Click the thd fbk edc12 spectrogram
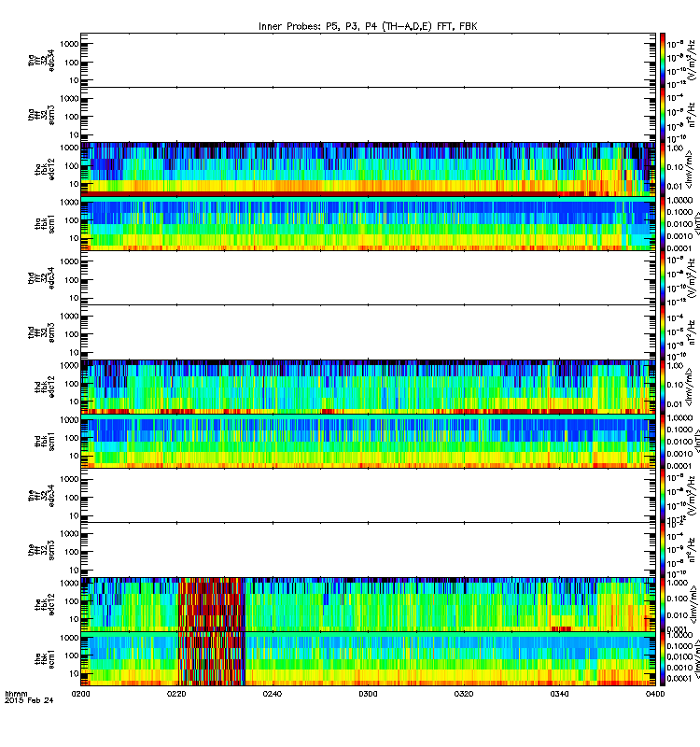This screenshot has height=747, width=700. [x=368, y=387]
